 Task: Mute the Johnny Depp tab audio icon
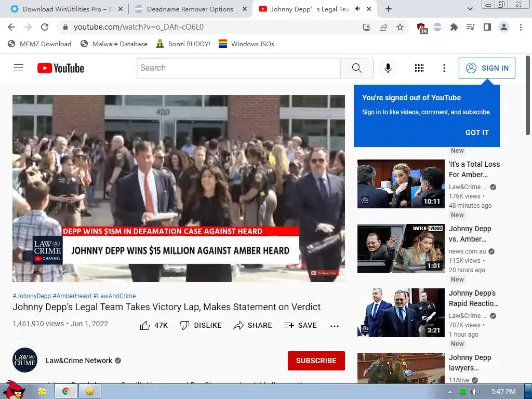[357, 9]
